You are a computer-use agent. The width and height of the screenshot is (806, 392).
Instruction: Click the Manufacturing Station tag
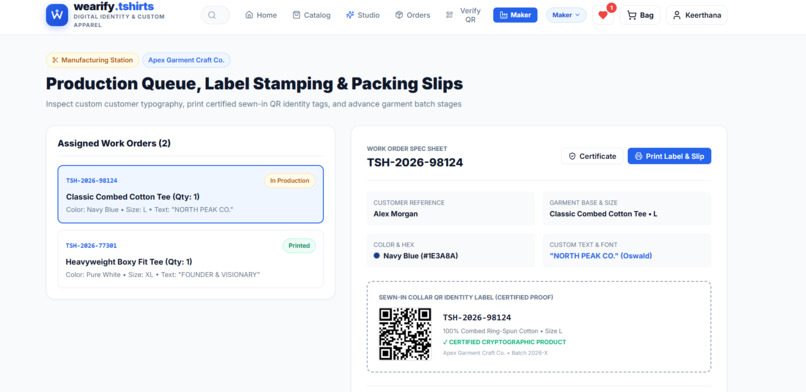pos(93,60)
